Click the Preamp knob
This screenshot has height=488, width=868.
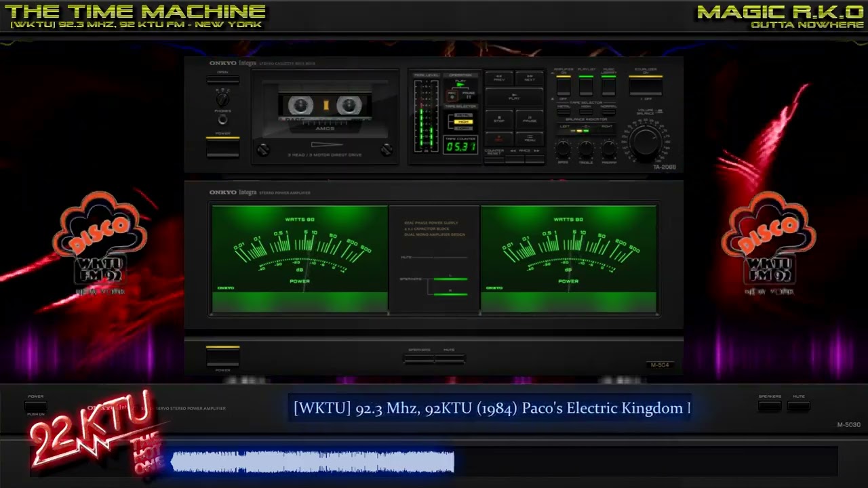[608, 148]
